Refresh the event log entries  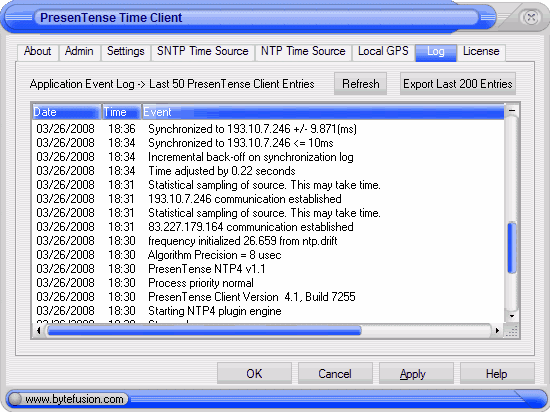click(361, 84)
